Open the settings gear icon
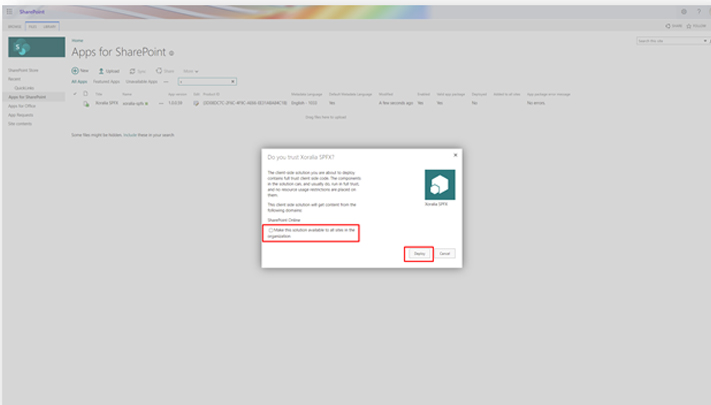 point(684,12)
